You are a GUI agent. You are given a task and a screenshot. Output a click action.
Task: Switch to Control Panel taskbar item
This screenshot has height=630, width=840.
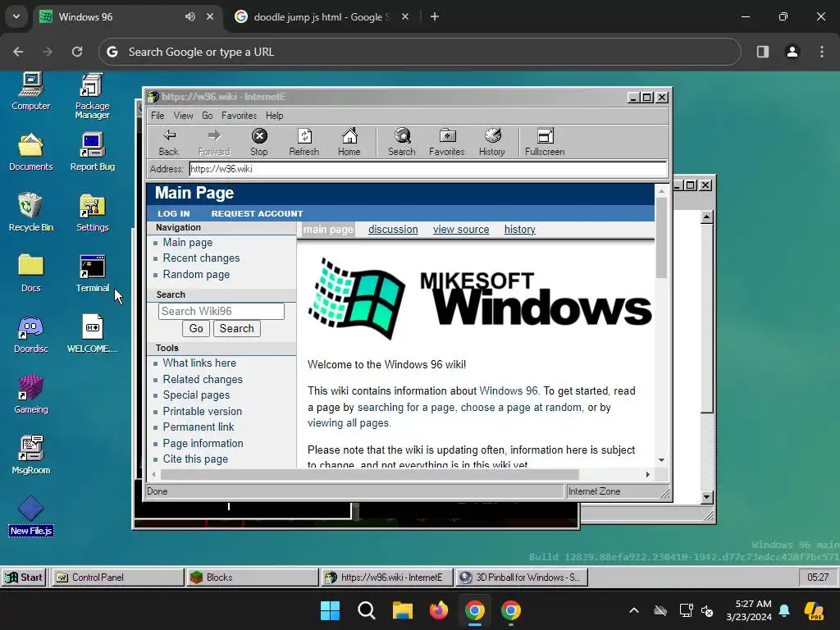[x=117, y=577]
